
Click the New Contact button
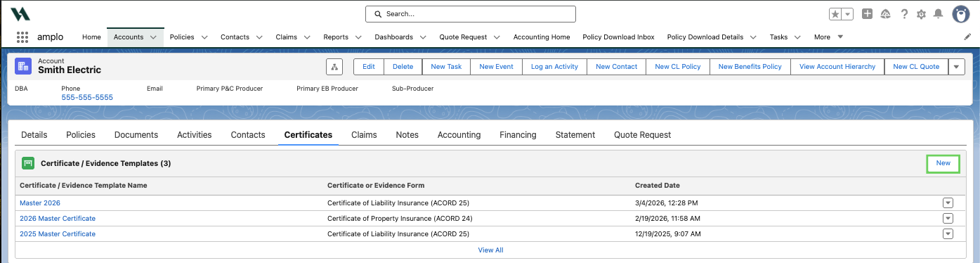617,67
